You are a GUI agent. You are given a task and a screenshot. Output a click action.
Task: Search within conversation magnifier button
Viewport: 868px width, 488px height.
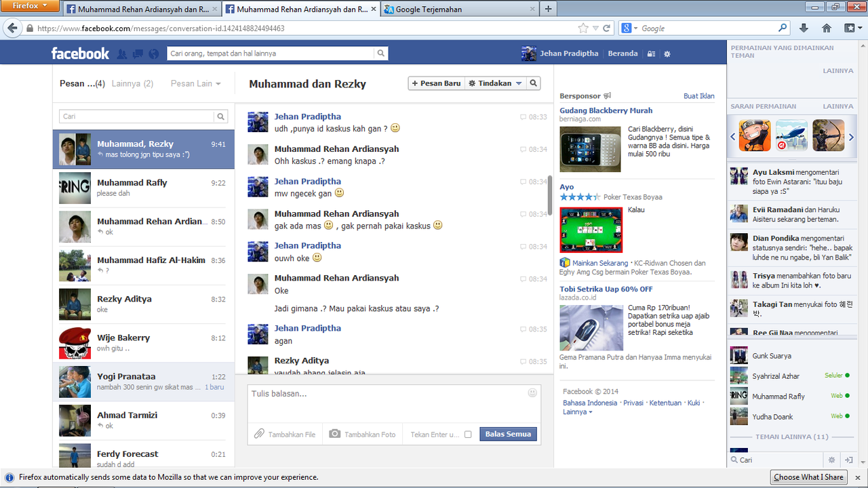534,83
